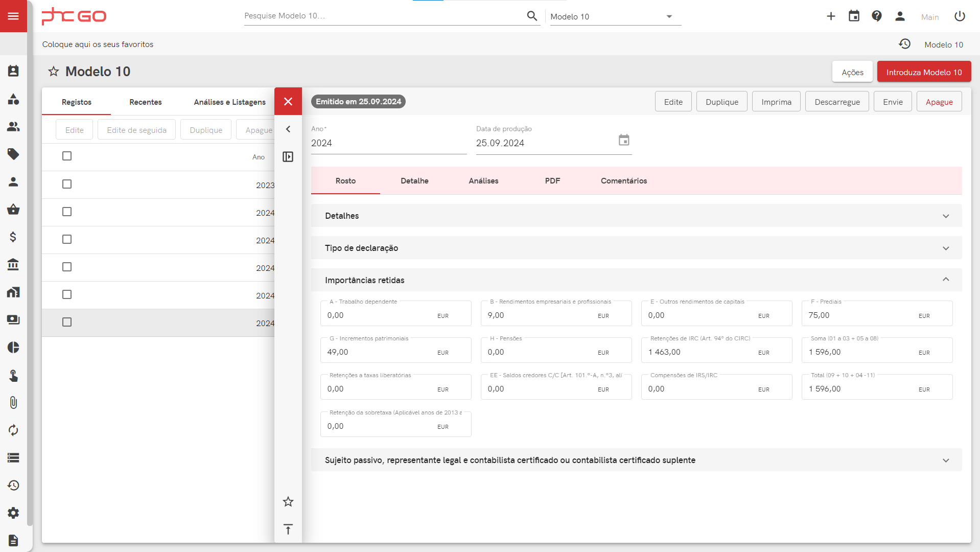This screenshot has height=552, width=980.
Task: Open the help question mark icon
Action: tap(877, 16)
